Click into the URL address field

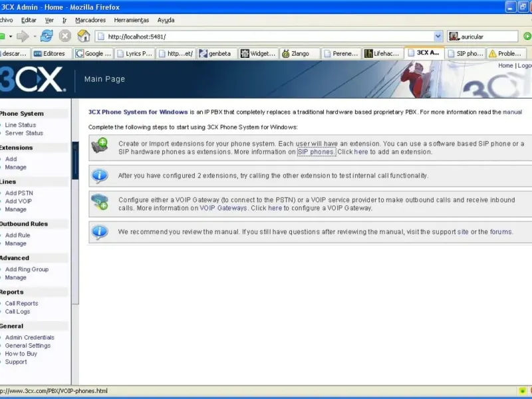270,37
